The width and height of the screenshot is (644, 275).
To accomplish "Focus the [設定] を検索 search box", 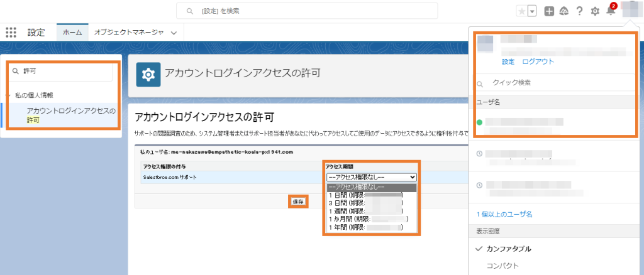I will pyautogui.click(x=307, y=11).
